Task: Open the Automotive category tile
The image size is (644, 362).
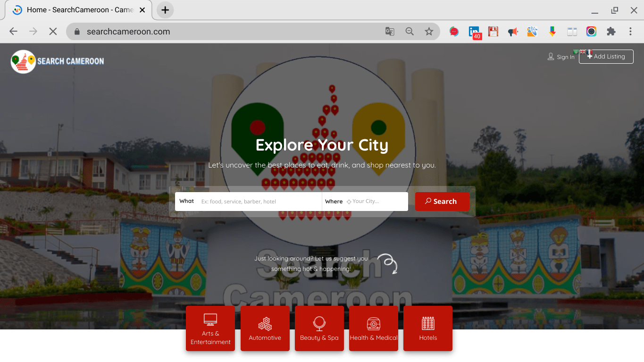Action: [265, 328]
